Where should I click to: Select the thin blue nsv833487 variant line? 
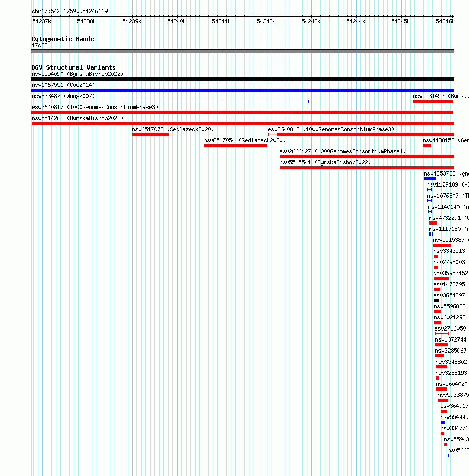(x=170, y=101)
